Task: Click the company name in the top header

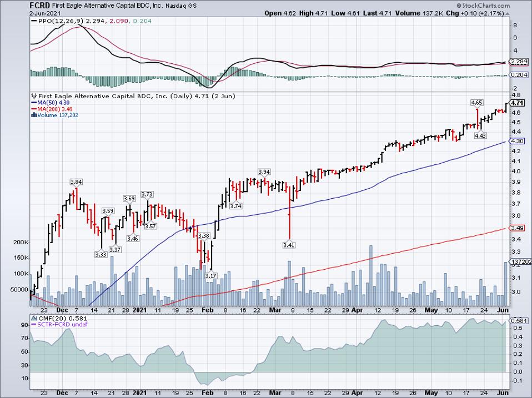Action: click(108, 6)
